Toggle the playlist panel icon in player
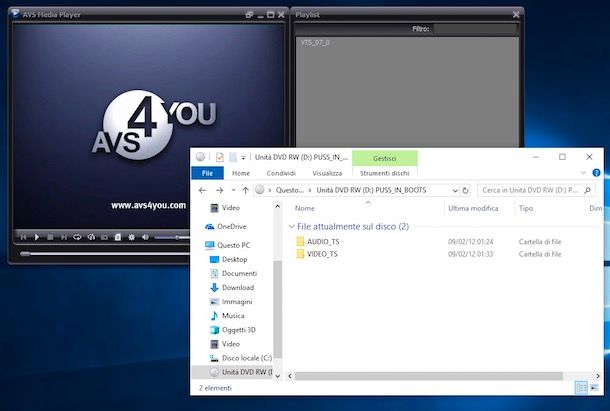 118,237
